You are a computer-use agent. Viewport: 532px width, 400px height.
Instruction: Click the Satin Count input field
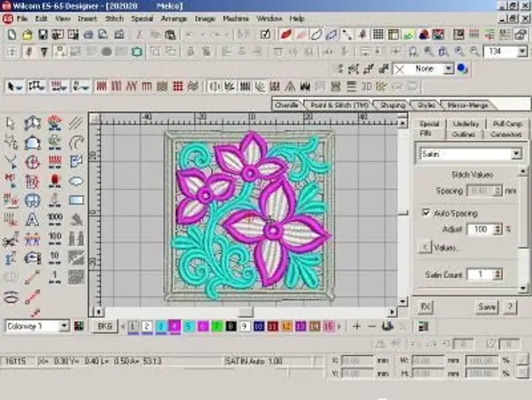[480, 274]
